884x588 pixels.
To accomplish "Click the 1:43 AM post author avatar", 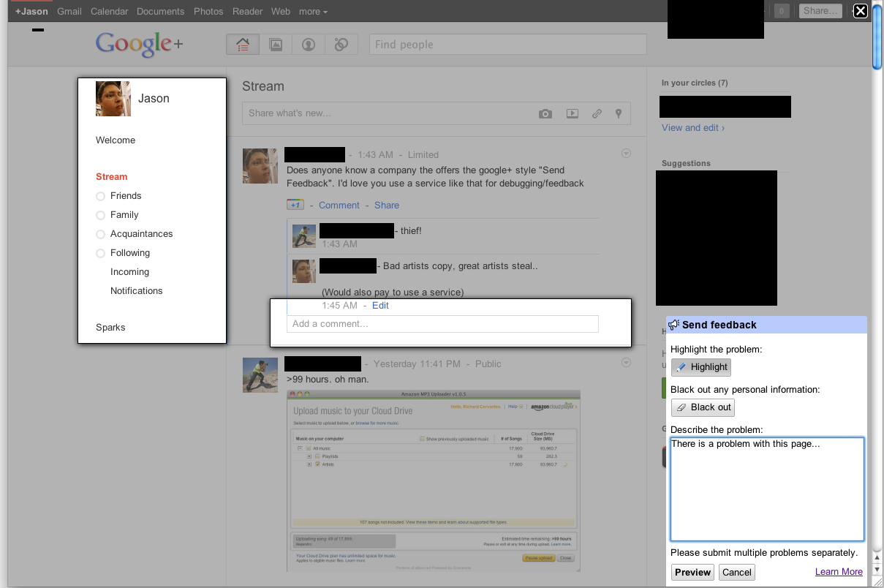I will (260, 166).
